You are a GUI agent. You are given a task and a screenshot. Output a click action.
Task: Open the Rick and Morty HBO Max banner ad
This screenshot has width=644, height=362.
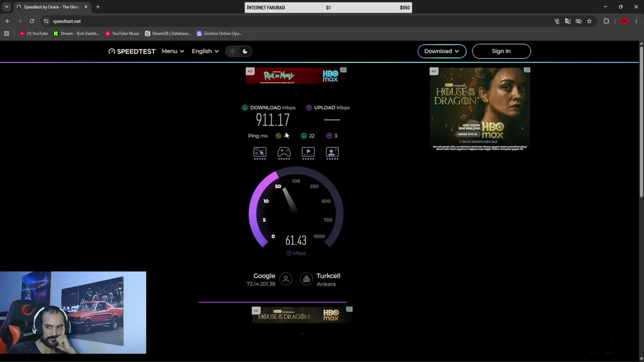click(x=296, y=75)
